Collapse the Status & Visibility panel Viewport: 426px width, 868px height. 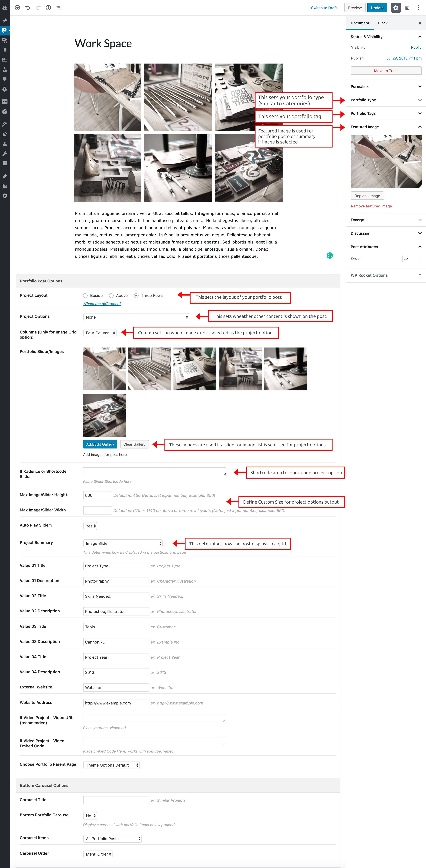point(386,37)
